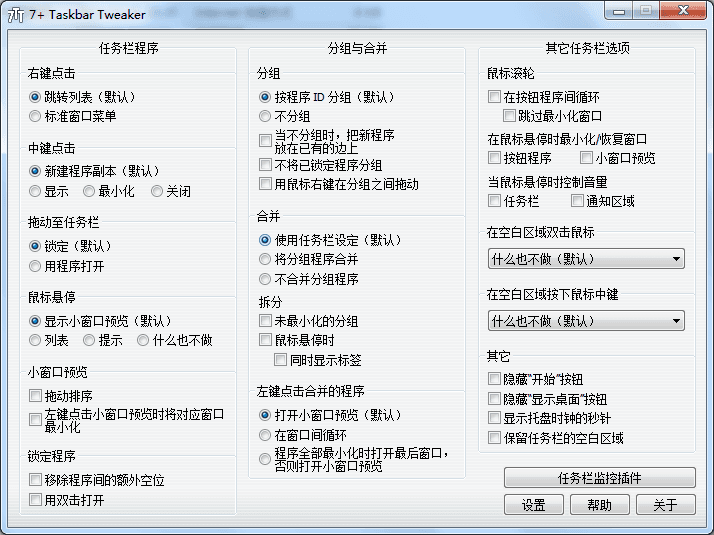Enable 鼠标悬停时 checkbox under 拆分
714x535 pixels.
pyautogui.click(x=265, y=340)
